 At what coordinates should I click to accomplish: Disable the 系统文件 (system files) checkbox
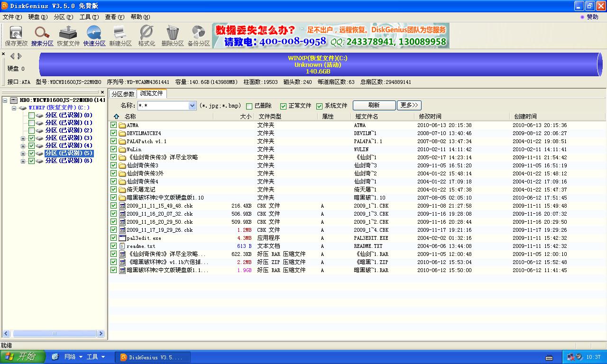tap(320, 105)
